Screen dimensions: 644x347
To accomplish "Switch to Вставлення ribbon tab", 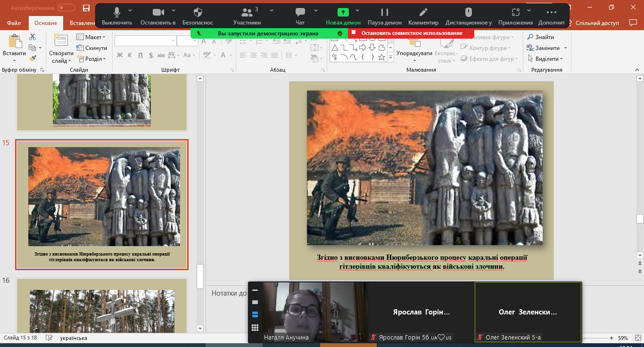I will click(82, 23).
